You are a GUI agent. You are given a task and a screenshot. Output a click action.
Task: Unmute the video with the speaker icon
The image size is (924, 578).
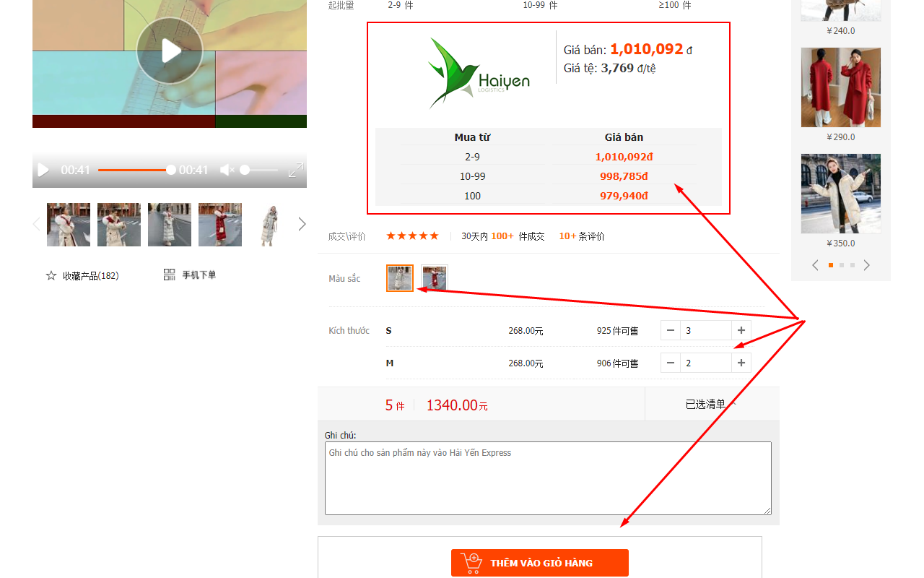pyautogui.click(x=227, y=170)
